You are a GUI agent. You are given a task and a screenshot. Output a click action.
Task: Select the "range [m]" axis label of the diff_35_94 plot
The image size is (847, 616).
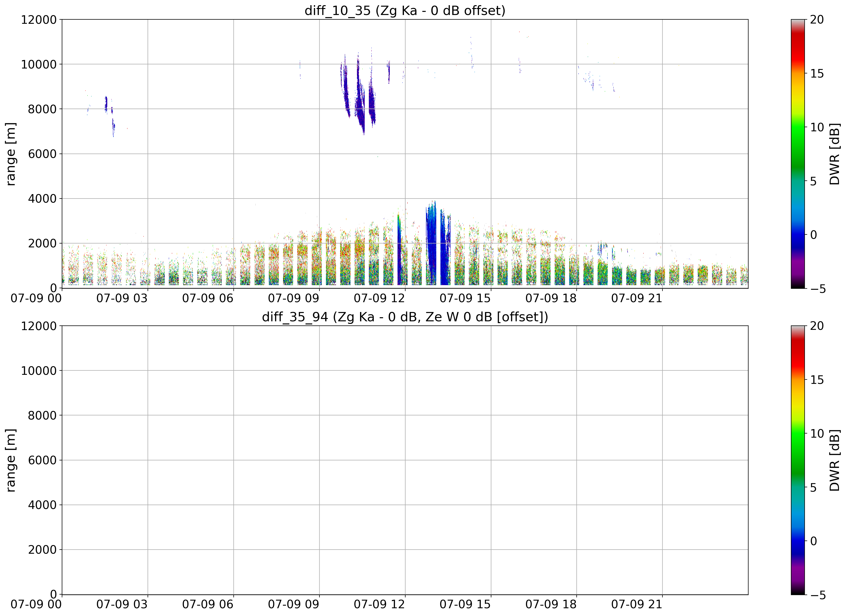pos(10,460)
